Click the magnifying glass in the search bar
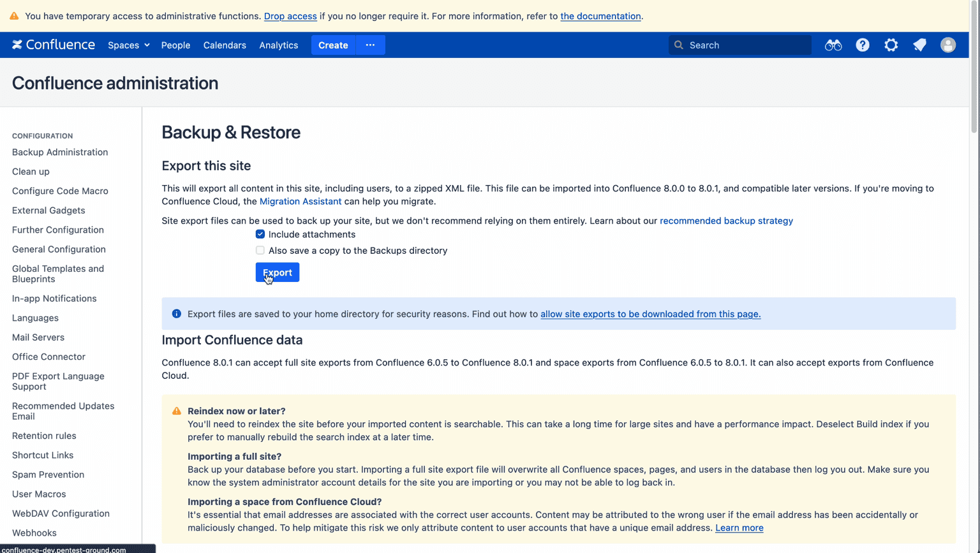Image resolution: width=980 pixels, height=553 pixels. tap(679, 45)
